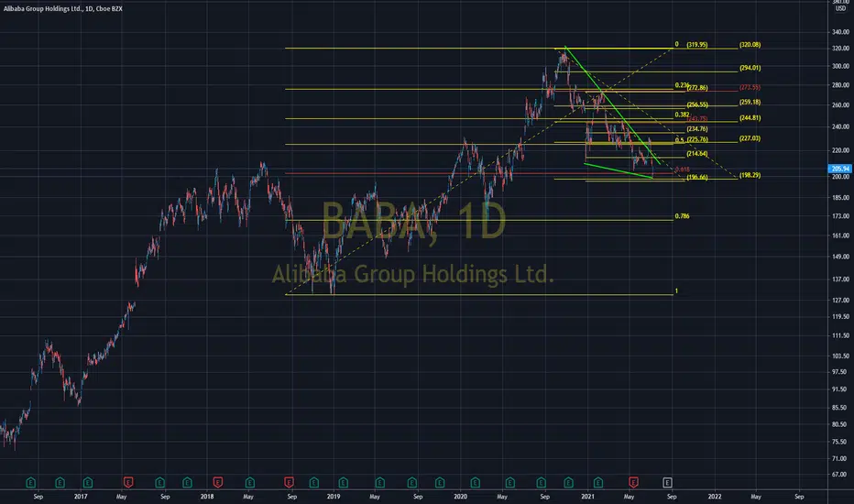Click the (214.64) level label
Image resolution: width=854 pixels, height=504 pixels.
click(x=697, y=154)
